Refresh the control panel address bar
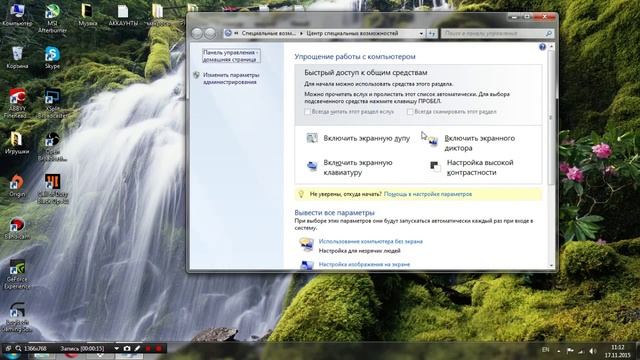Screen dimensions: 640x360 [x=432, y=33]
